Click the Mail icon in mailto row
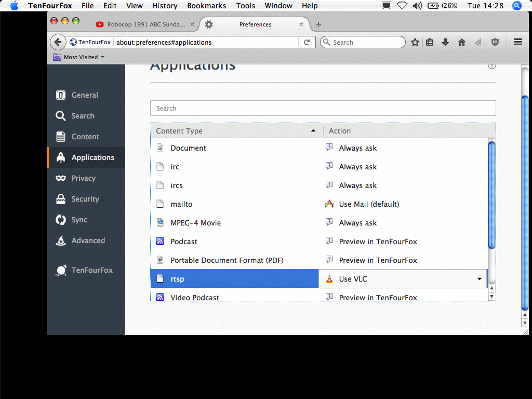 [x=329, y=204]
